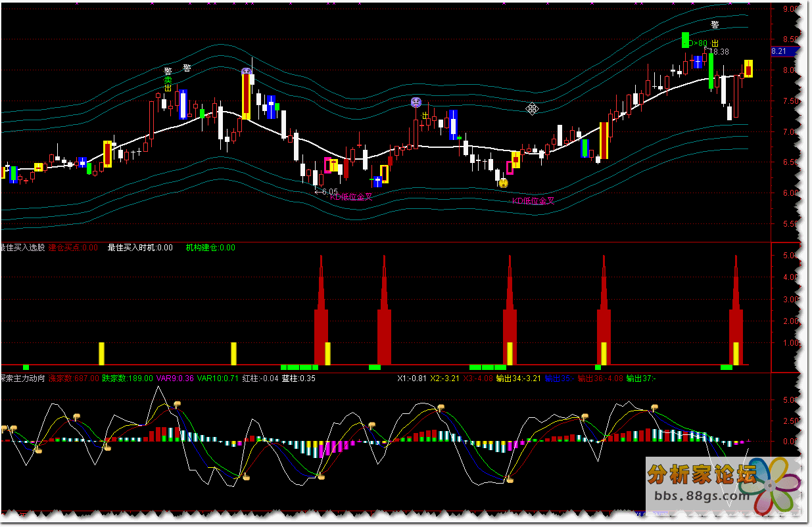Click the 建仓买点:0.00 readout

[73, 248]
